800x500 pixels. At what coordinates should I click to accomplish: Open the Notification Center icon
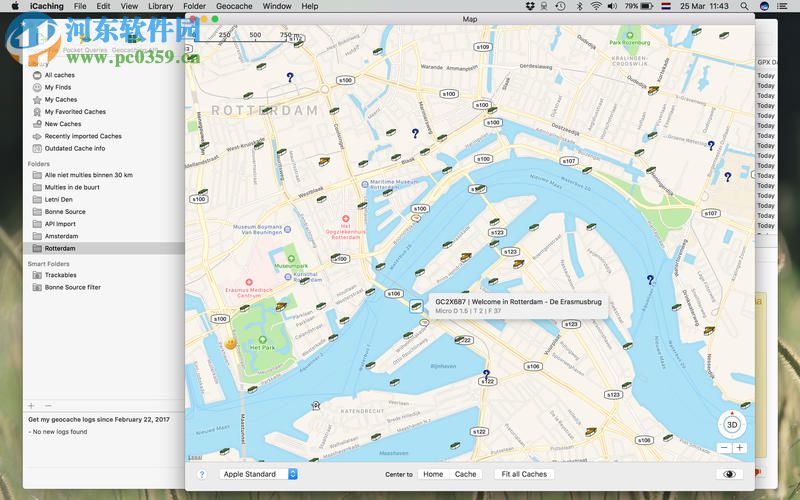point(782,6)
